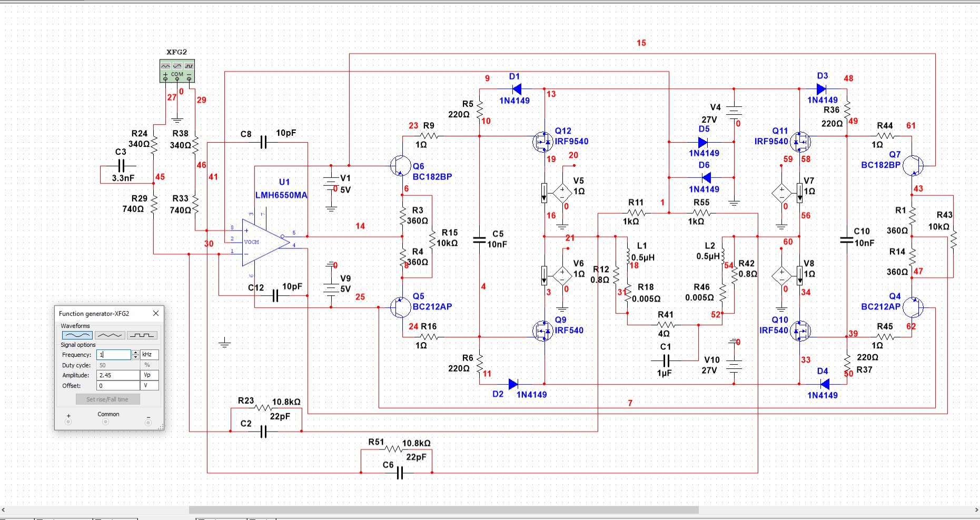Select diode D2 1N4149
Screen dimensions: 980x520
pos(514,384)
